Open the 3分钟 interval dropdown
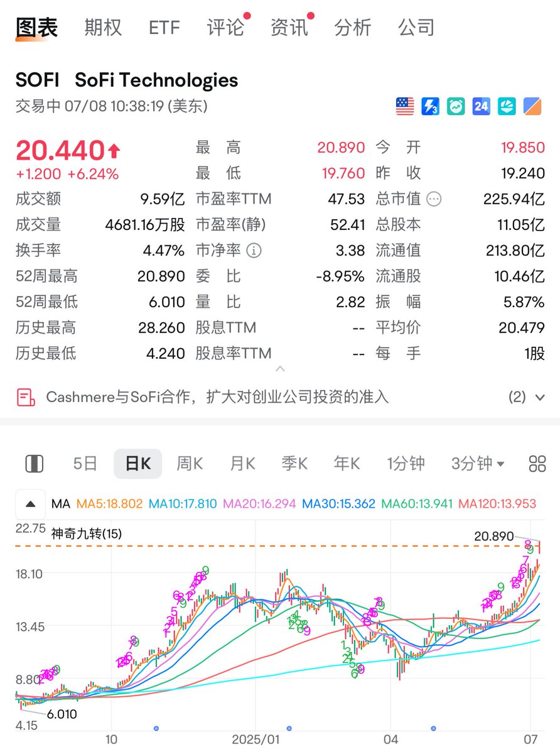The width and height of the screenshot is (560, 754). point(478,464)
